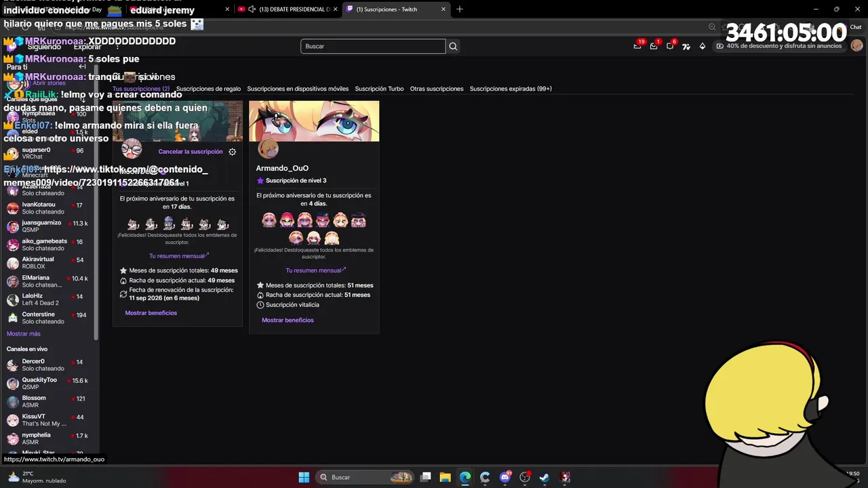
Task: Open Tu resumen mensual on Armando_OuO card
Action: [x=316, y=270]
